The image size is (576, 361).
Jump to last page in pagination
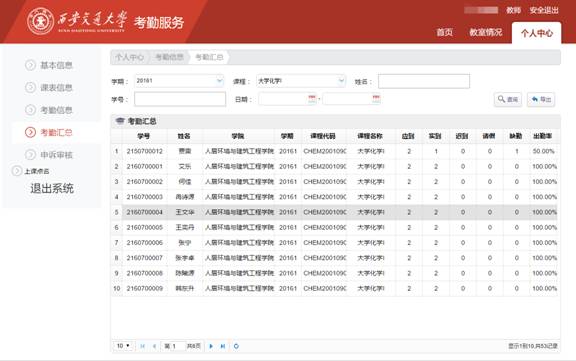click(x=223, y=346)
